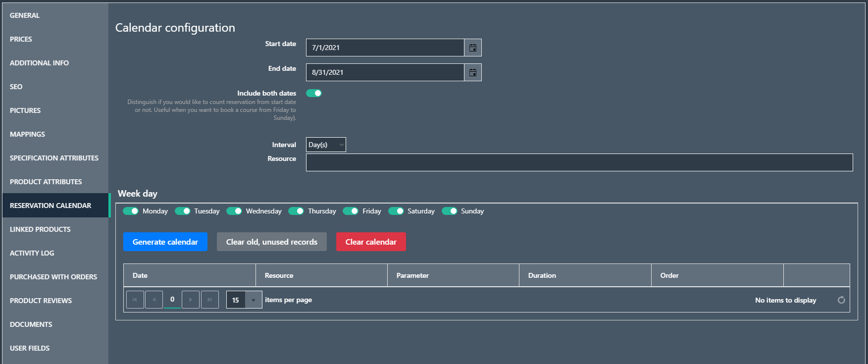Screen dimensions: 868x364
Task: Open Specification Attributes tab
Action: 55,158
